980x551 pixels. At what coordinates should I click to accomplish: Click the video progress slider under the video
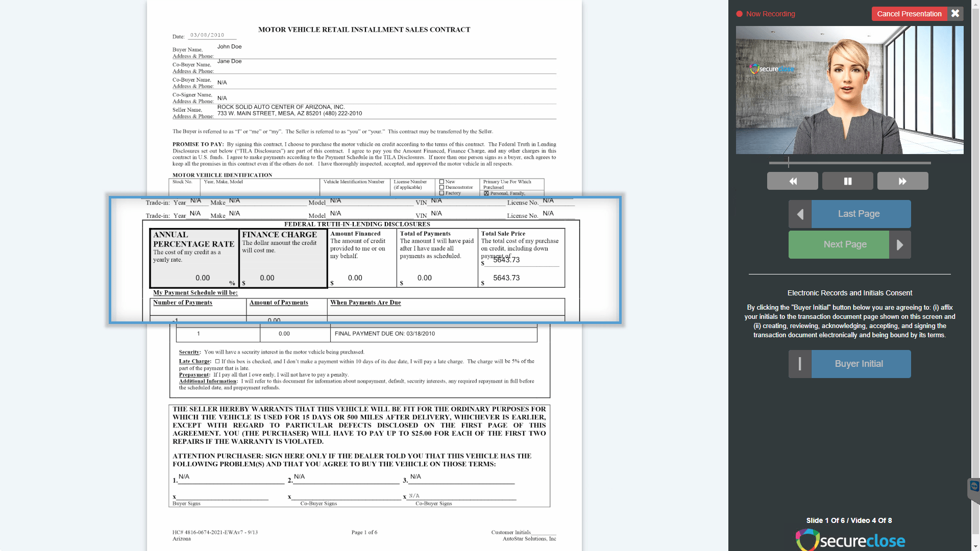coord(850,162)
